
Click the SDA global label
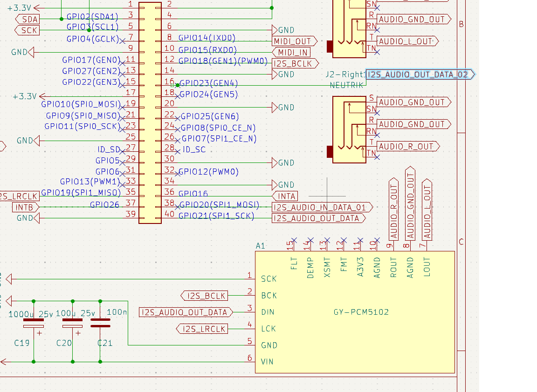28,19
